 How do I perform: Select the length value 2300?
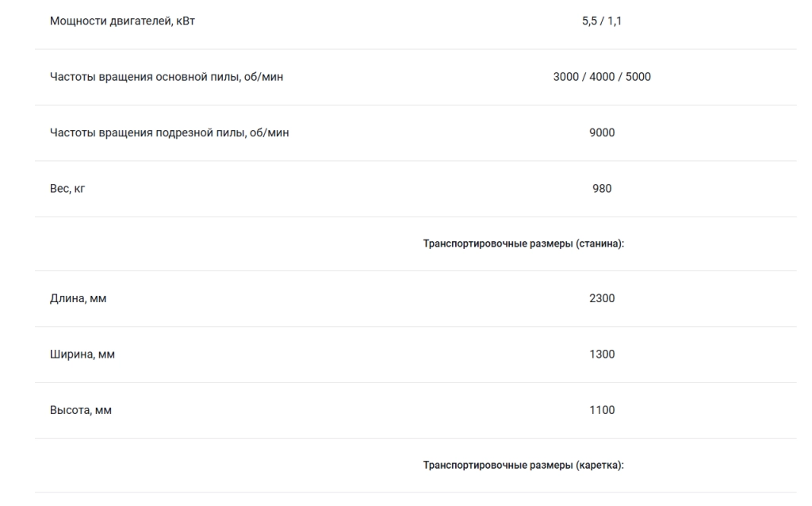(602, 299)
